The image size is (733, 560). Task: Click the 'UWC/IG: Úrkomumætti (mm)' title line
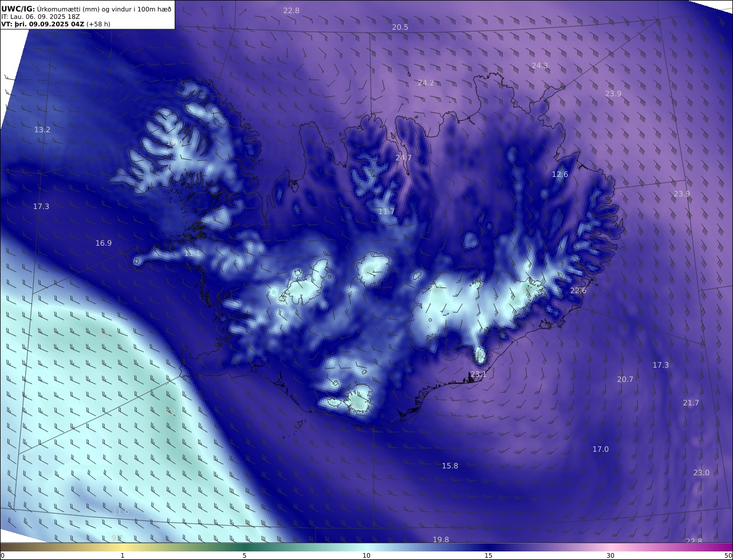tap(86, 9)
